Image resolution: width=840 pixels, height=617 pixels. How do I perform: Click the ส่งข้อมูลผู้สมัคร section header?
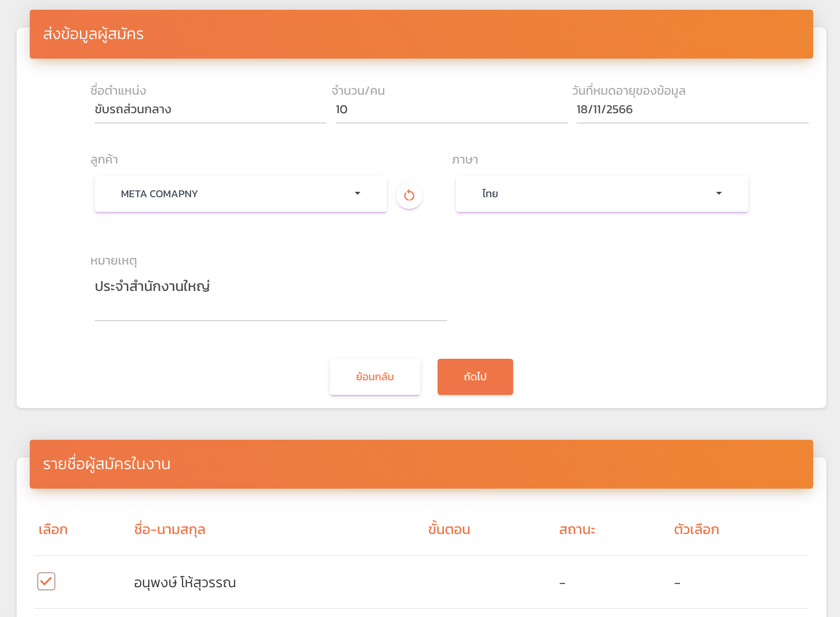coord(93,34)
